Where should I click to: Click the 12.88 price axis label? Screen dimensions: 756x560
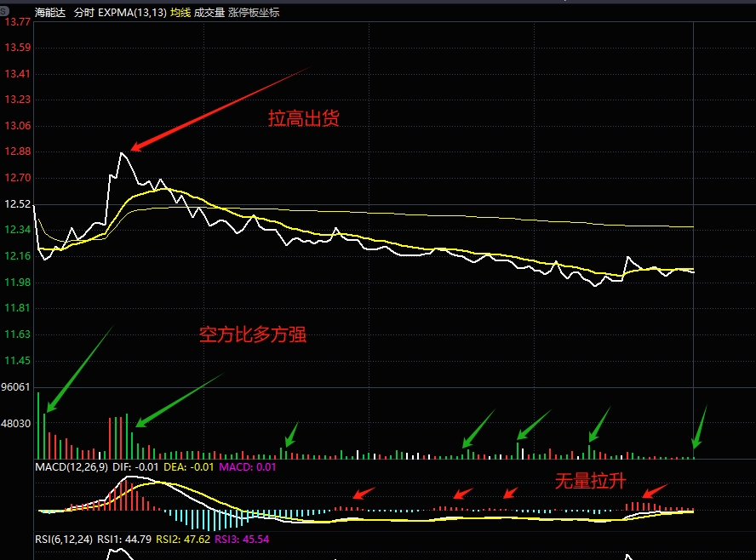(17, 151)
